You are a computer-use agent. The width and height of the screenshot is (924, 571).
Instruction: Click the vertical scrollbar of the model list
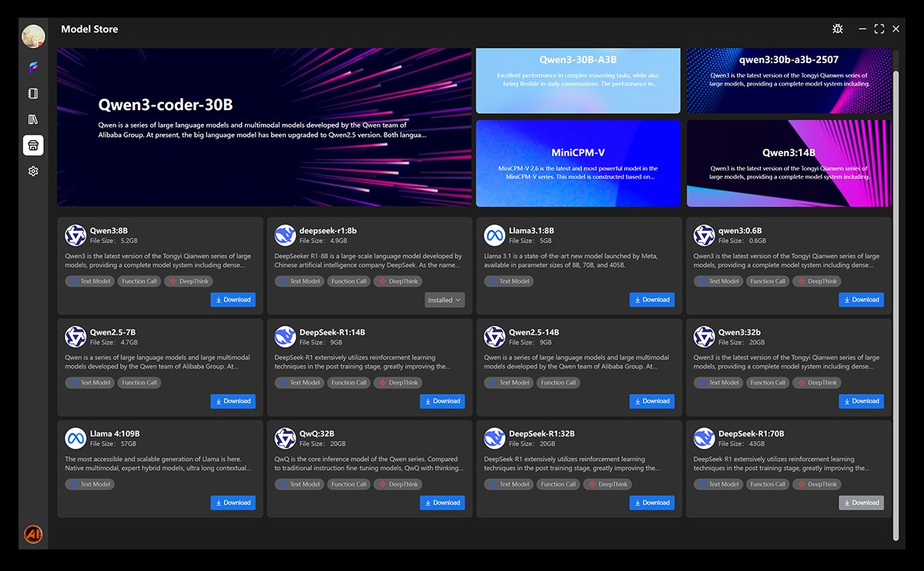tap(896, 305)
